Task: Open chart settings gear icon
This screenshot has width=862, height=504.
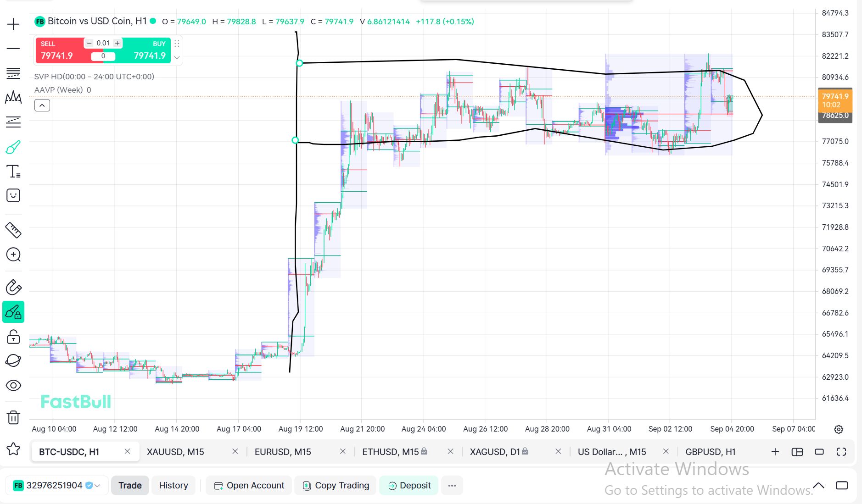Action: [839, 429]
